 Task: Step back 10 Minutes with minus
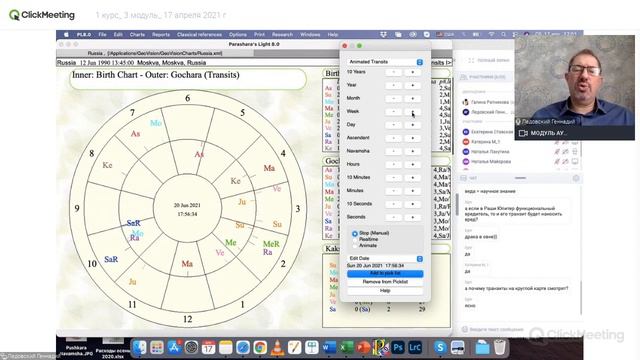(393, 178)
